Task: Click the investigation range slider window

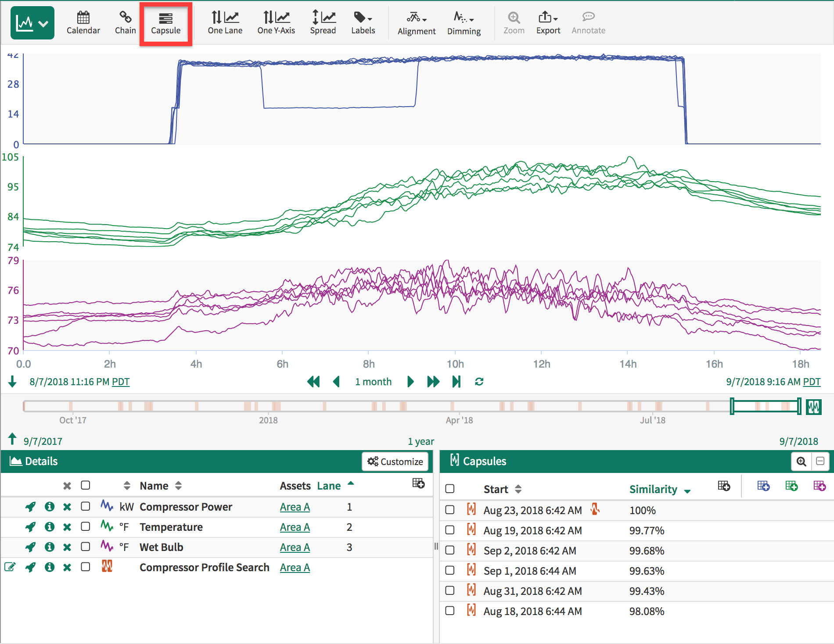Action: click(765, 406)
